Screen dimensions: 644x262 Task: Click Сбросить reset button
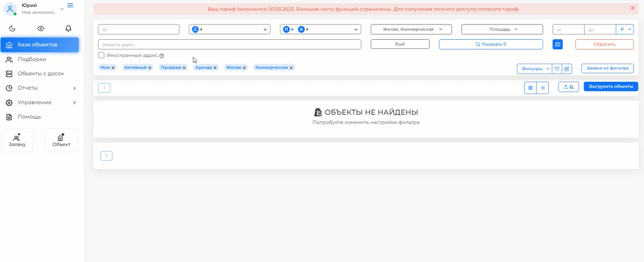(x=604, y=44)
